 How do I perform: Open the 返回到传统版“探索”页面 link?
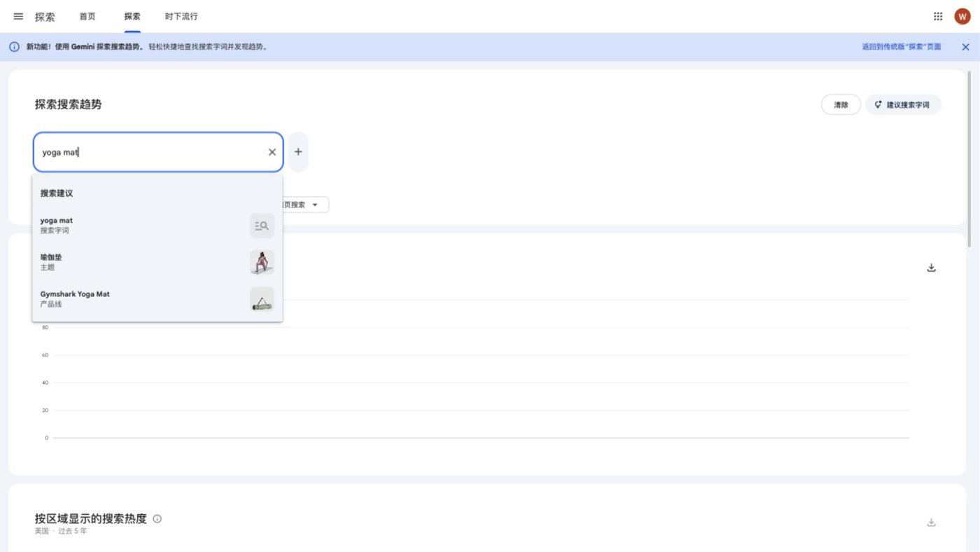pyautogui.click(x=902, y=47)
